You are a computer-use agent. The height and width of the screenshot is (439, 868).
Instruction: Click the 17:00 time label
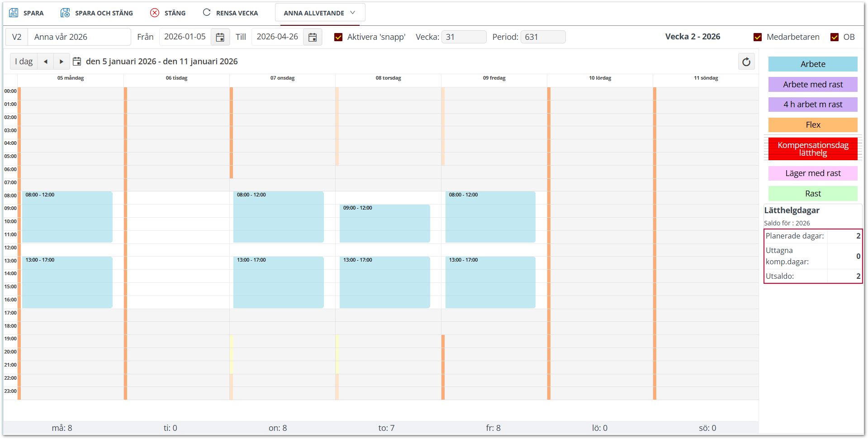click(x=10, y=313)
